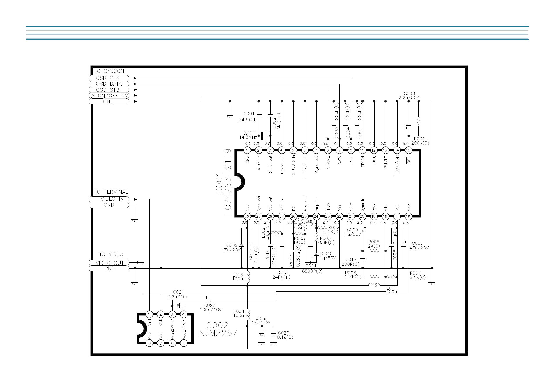The height and width of the screenshot is (392, 555).
Task: Select the C013 24P(CH) label
Action: (281, 275)
